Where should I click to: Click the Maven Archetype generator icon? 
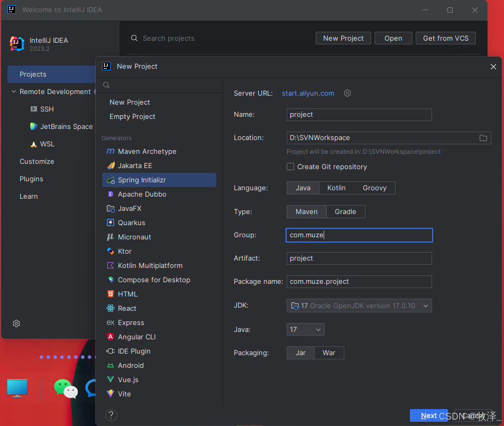point(110,151)
